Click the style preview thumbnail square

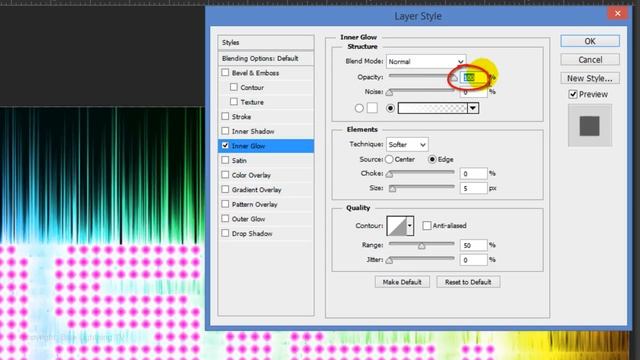(x=590, y=126)
